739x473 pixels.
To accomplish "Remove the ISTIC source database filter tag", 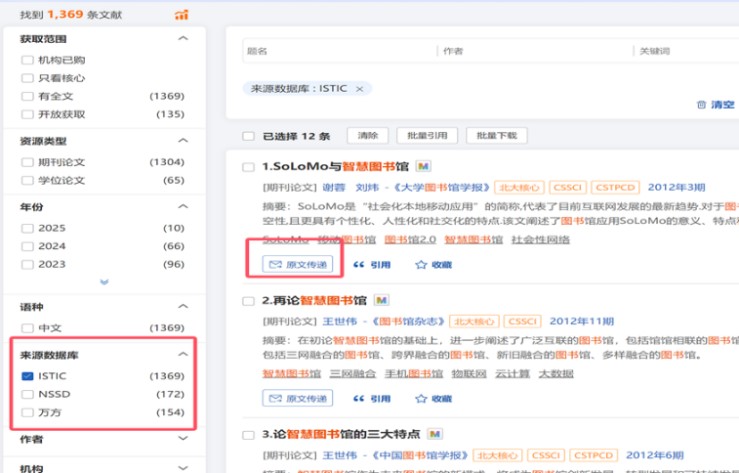I will pyautogui.click(x=359, y=89).
